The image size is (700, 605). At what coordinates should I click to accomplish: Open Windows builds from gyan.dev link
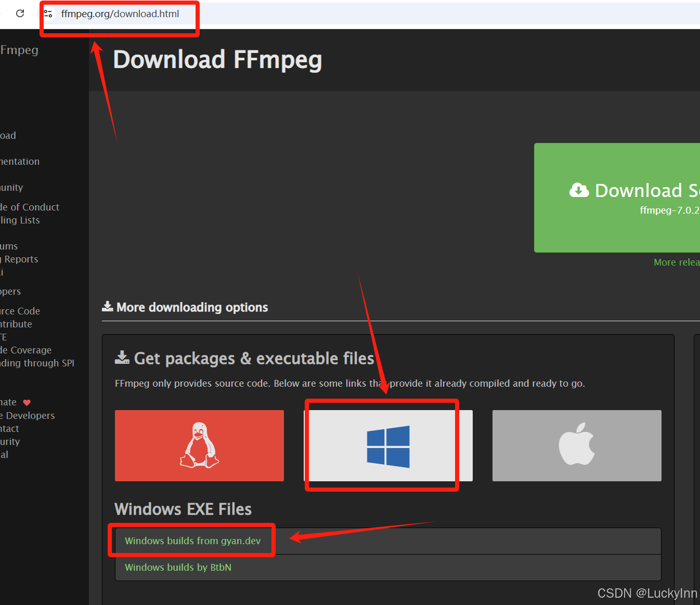click(192, 541)
